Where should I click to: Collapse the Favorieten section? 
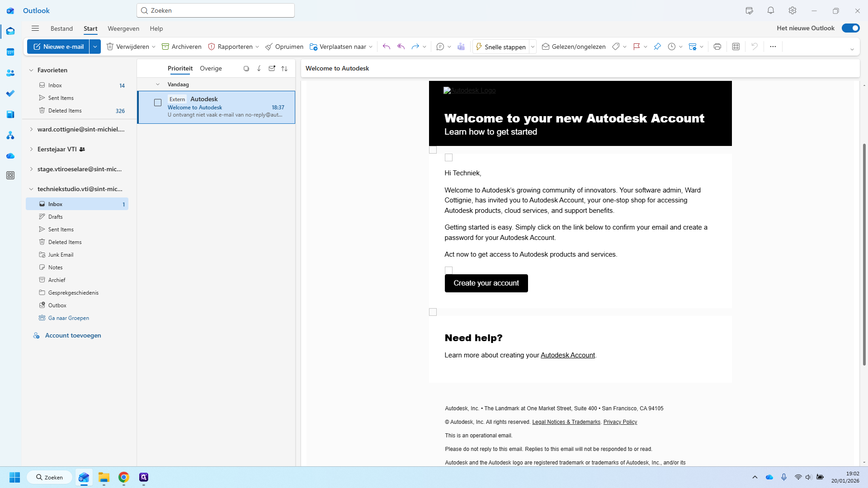(31, 70)
